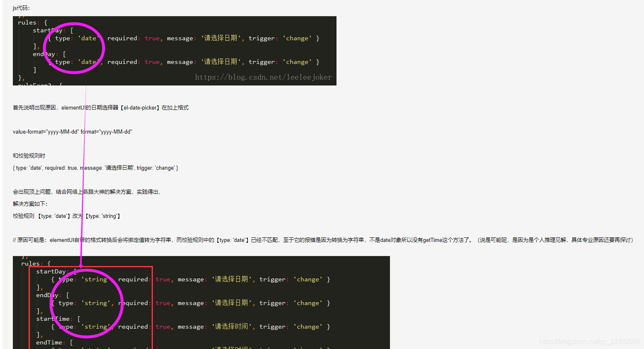
Task: Open the blog.csdn.net/leeleejoker watermark link
Action: pos(264,77)
